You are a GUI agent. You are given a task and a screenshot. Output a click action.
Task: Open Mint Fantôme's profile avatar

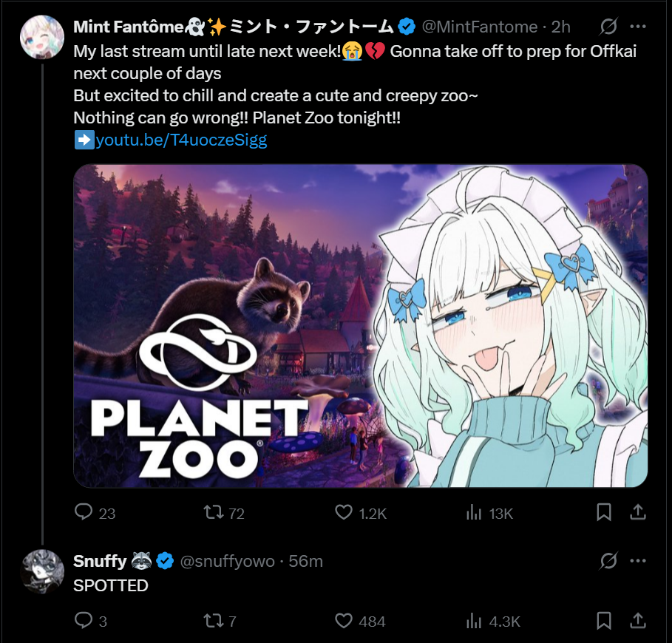[x=42, y=36]
